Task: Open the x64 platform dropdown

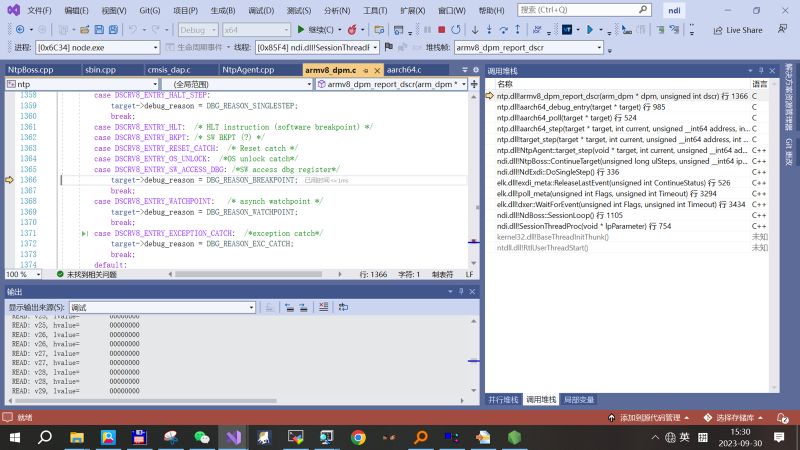Action: pos(256,30)
